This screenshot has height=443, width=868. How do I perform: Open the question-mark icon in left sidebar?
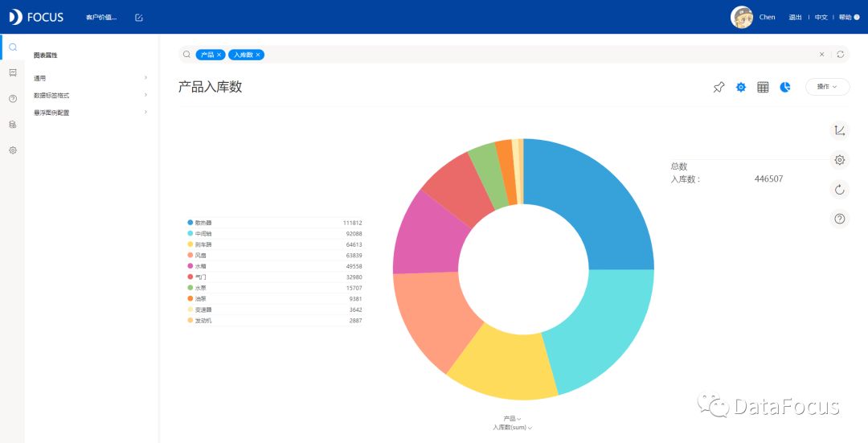(13, 99)
